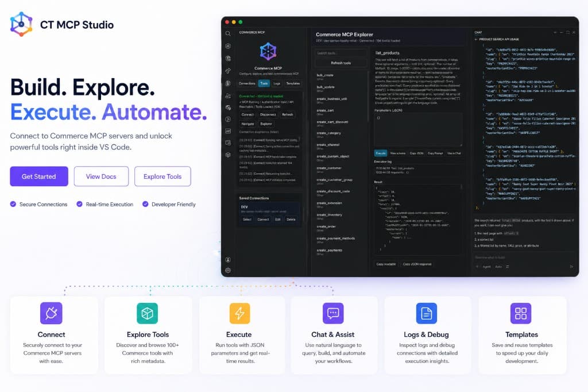Click Edit on the saved DEV connection
Screen dimensions: 588x392
[x=278, y=220]
